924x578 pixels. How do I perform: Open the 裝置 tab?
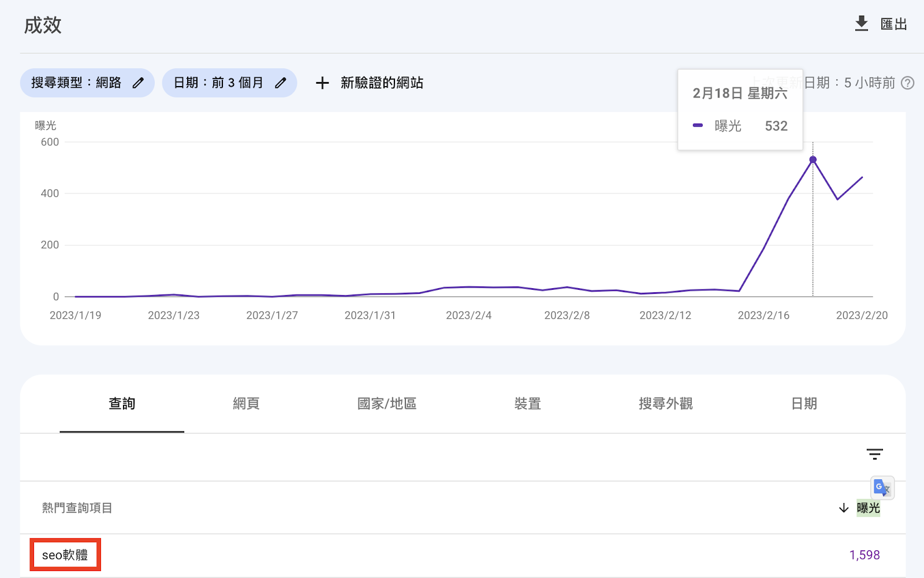(x=528, y=404)
